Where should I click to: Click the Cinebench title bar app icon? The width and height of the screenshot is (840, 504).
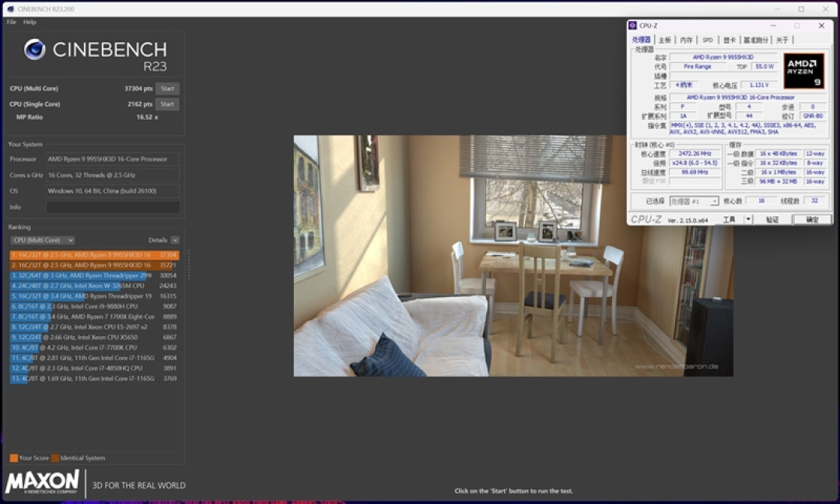pos(11,9)
